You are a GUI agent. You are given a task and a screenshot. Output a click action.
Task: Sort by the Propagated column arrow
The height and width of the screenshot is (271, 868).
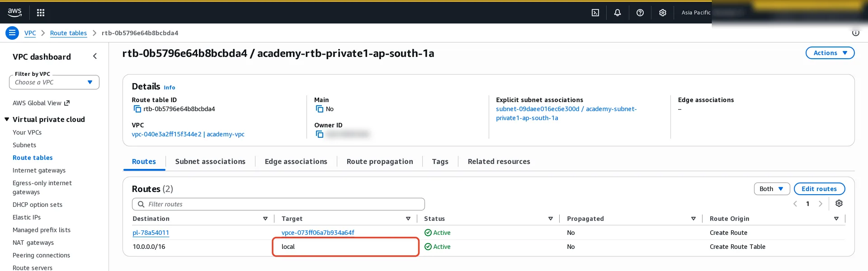pos(693,219)
